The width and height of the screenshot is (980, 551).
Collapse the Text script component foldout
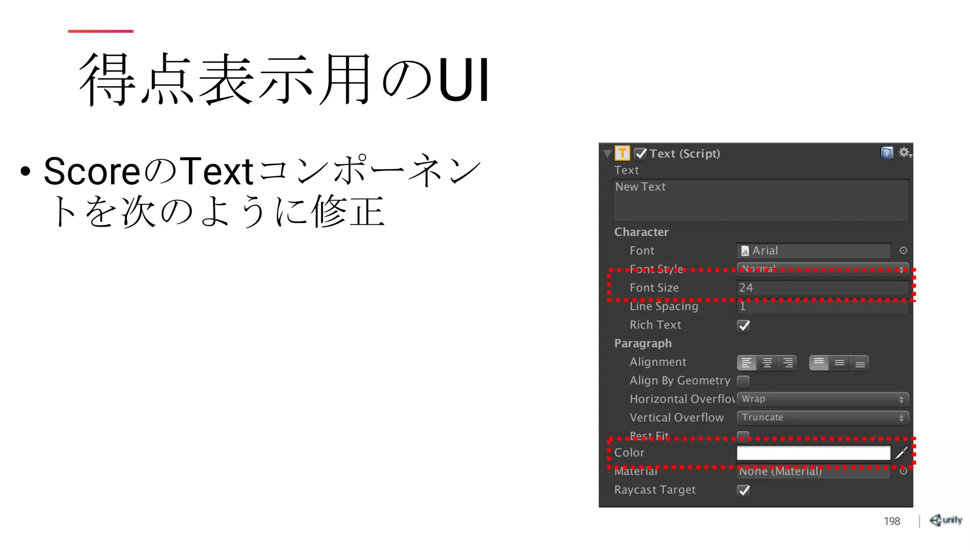[x=607, y=154]
